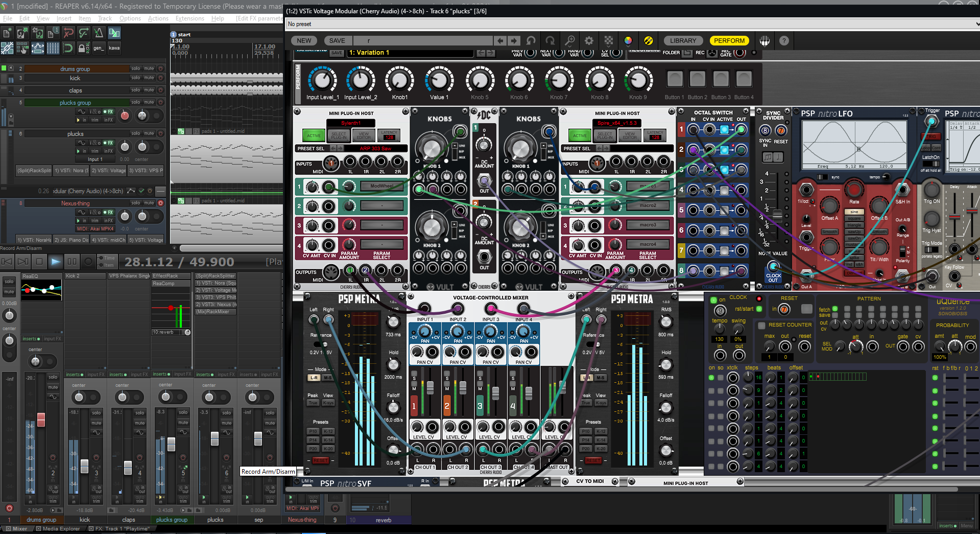The width and height of the screenshot is (980, 534).
Task: Open Project Settings from REAPER toolbar icon
Action: pyautogui.click(x=53, y=33)
